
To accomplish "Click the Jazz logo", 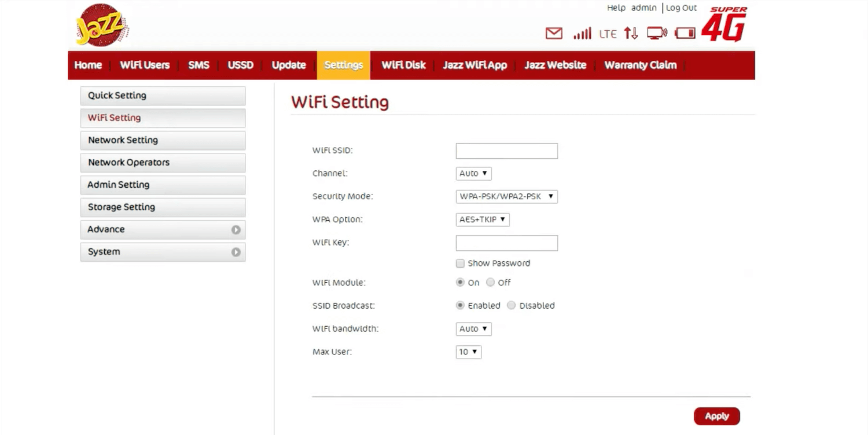I will [x=102, y=25].
